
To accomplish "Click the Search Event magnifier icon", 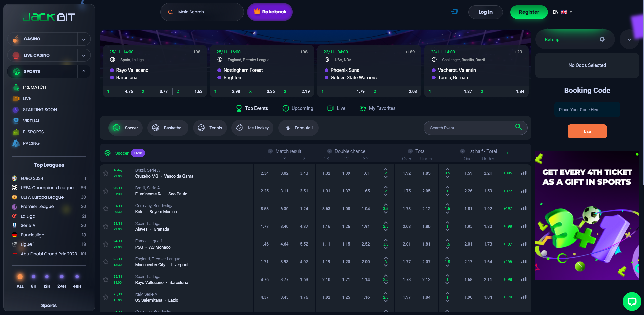I will (518, 127).
